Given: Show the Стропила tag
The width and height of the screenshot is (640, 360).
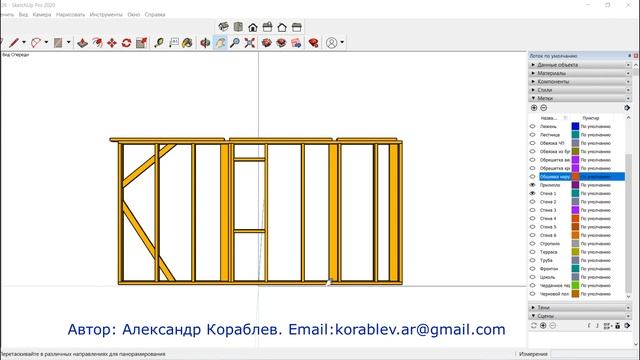Looking at the screenshot, I should click(x=533, y=244).
